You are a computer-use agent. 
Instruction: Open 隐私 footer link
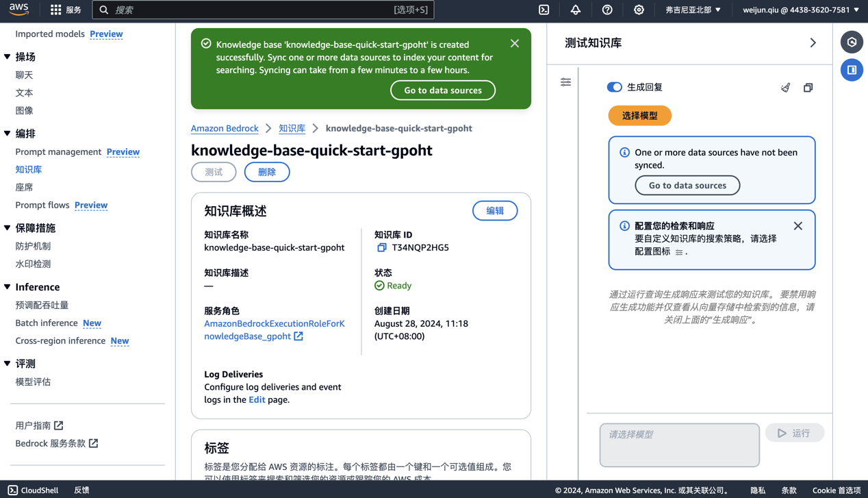point(758,490)
